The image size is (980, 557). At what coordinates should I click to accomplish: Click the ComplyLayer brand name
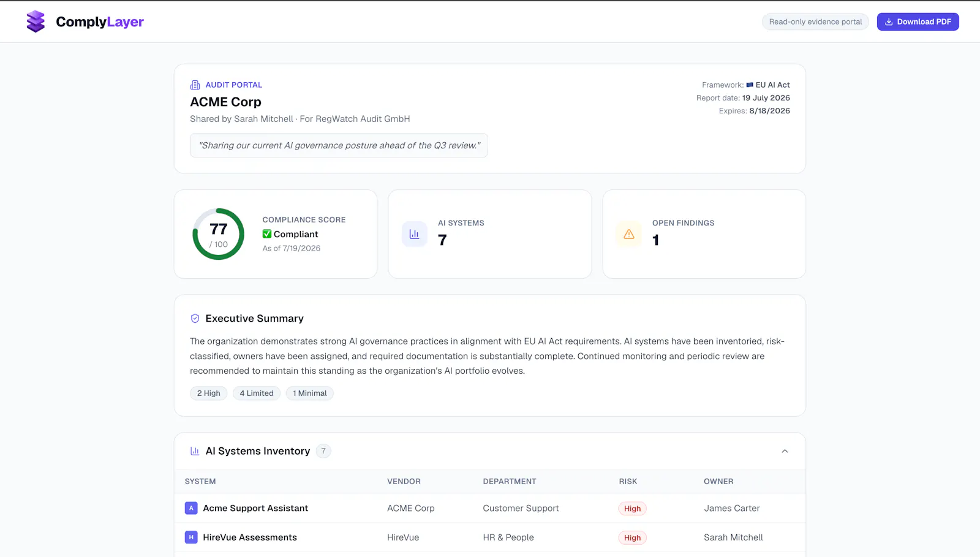click(x=100, y=22)
